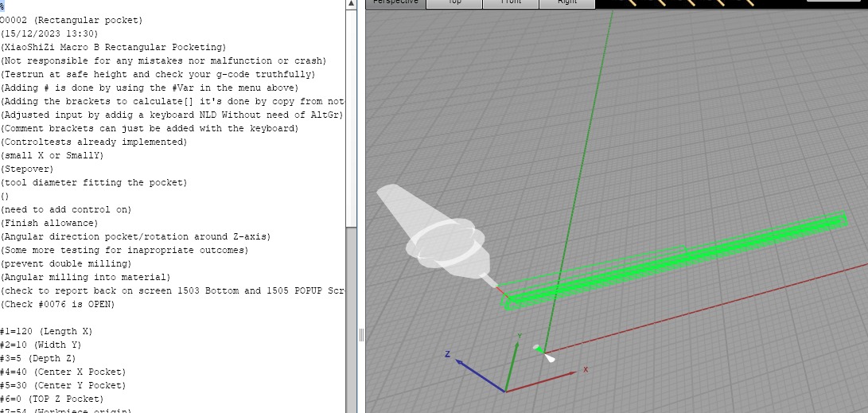This screenshot has width=868, height=413.
Task: Switch to the Perspective view tab
Action: (x=395, y=2)
